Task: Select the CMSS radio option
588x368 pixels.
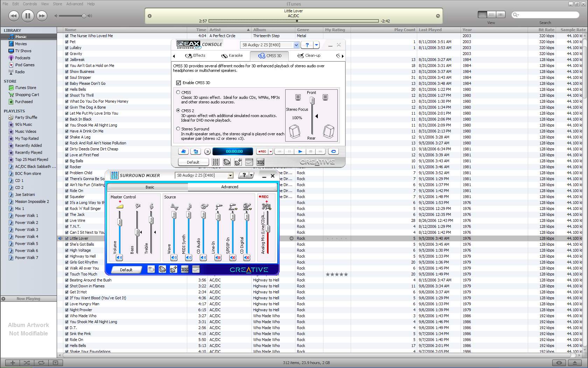Action: 178,92
